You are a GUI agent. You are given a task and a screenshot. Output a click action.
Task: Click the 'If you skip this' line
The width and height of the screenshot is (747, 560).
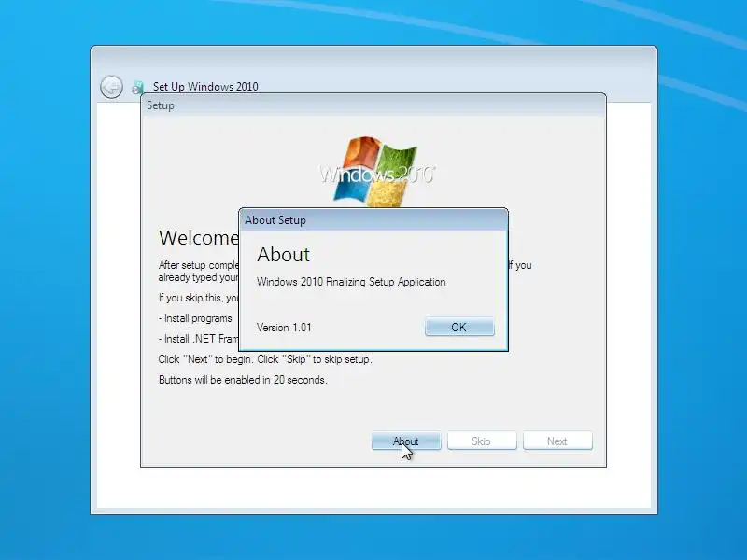(198, 298)
